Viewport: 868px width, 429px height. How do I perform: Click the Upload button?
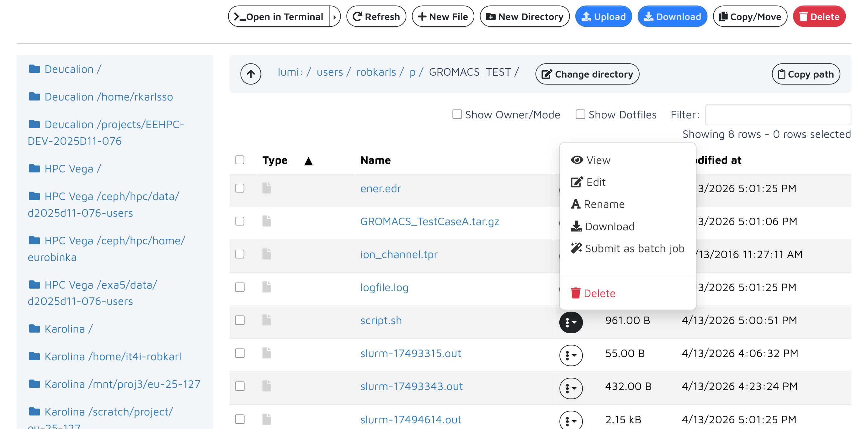(603, 17)
